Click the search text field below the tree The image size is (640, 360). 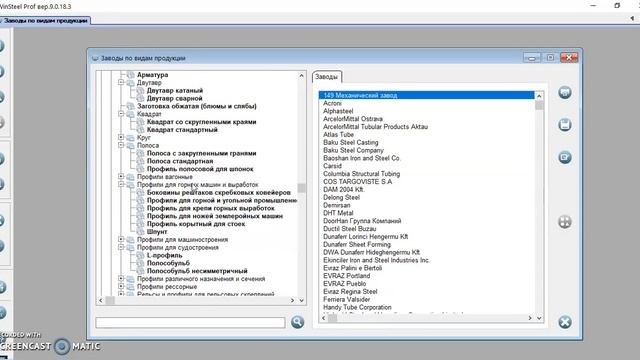pyautogui.click(x=190, y=322)
